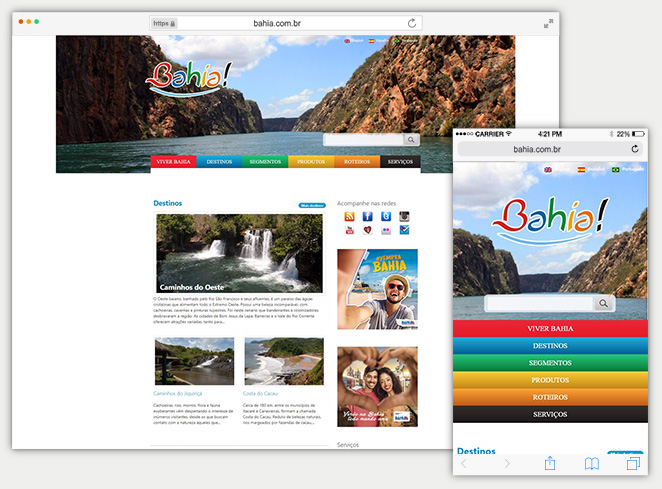The image size is (662, 489).
Task: Open PRODUTOS desktop menu tab
Action: [x=311, y=162]
